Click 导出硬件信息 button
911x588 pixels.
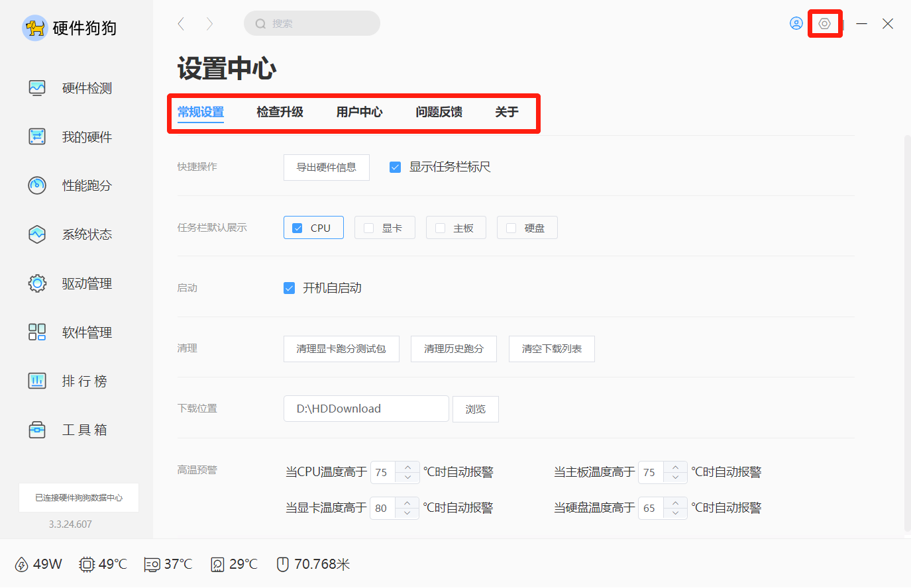327,168
